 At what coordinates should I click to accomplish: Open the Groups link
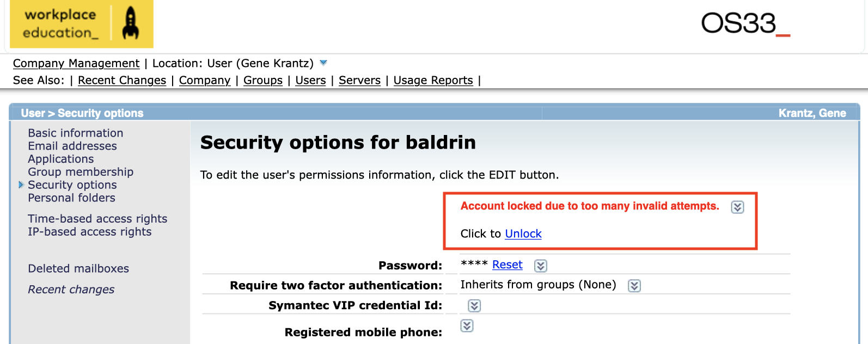pyautogui.click(x=263, y=80)
